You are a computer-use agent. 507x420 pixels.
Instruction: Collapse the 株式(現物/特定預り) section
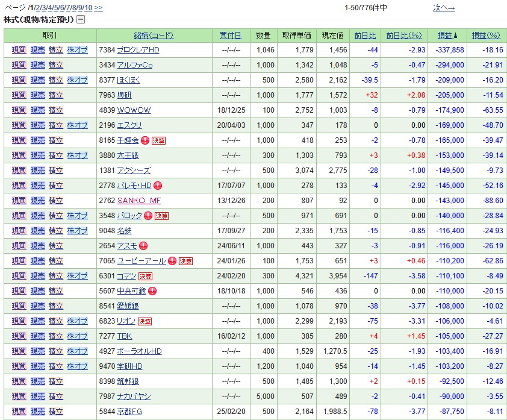tap(81, 20)
